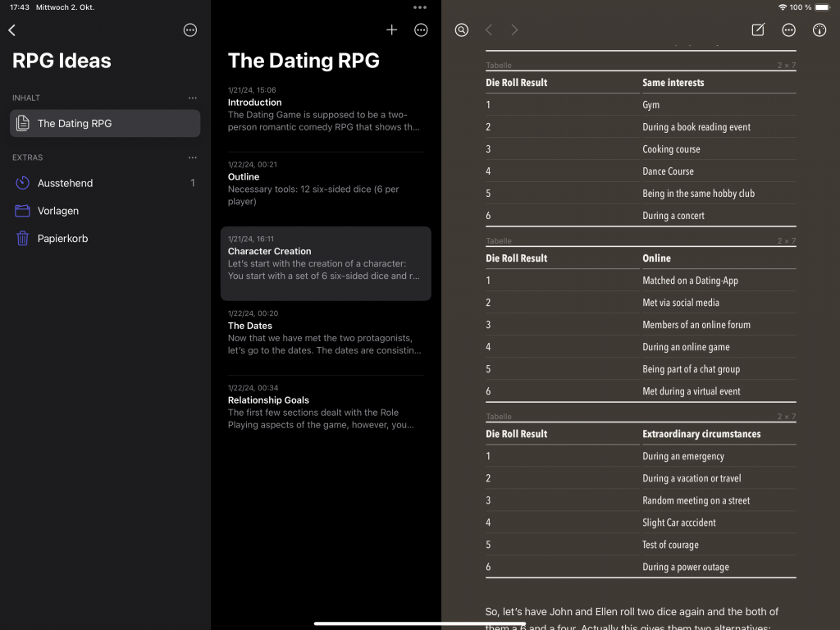Select The Dating RPG group in sidebar
Image resolution: width=840 pixels, height=630 pixels.
(x=105, y=123)
